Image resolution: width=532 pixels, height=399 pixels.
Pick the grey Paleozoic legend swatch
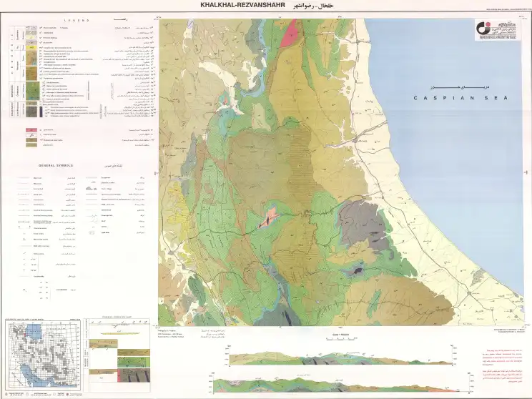[31, 112]
